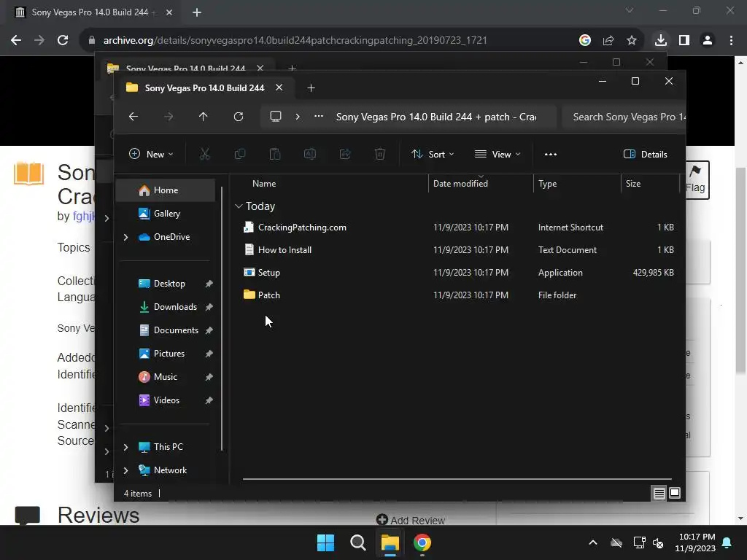This screenshot has height=560, width=747.
Task: Expand This PC tree node
Action: (x=125, y=447)
